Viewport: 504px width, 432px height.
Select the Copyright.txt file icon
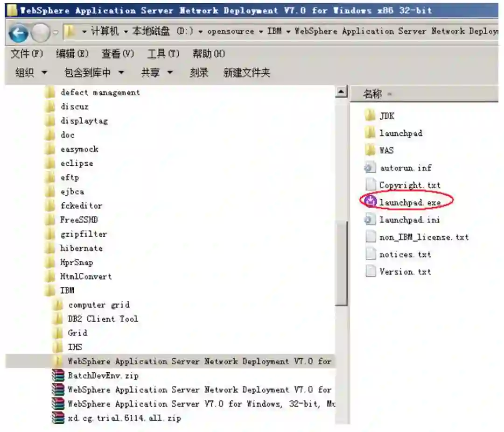[x=370, y=185]
